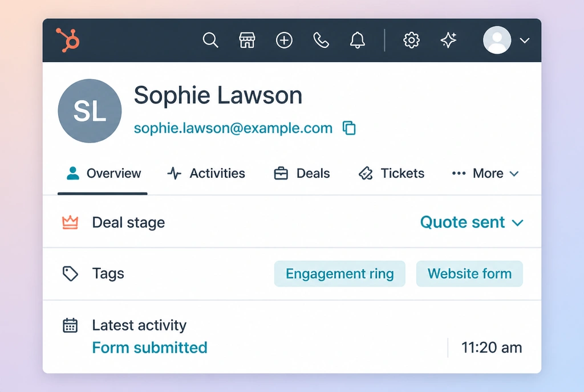Switch to the Activities tab
The height and width of the screenshot is (392, 584).
(x=206, y=173)
